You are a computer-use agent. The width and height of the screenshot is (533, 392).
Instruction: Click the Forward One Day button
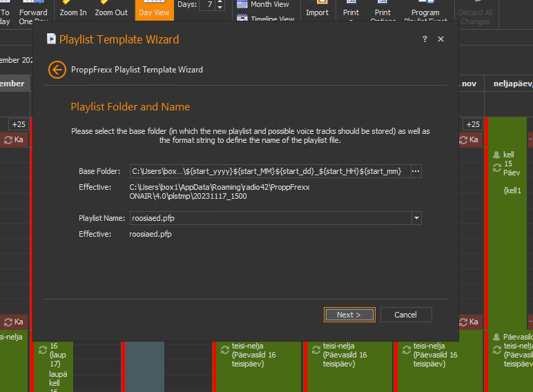click(33, 12)
